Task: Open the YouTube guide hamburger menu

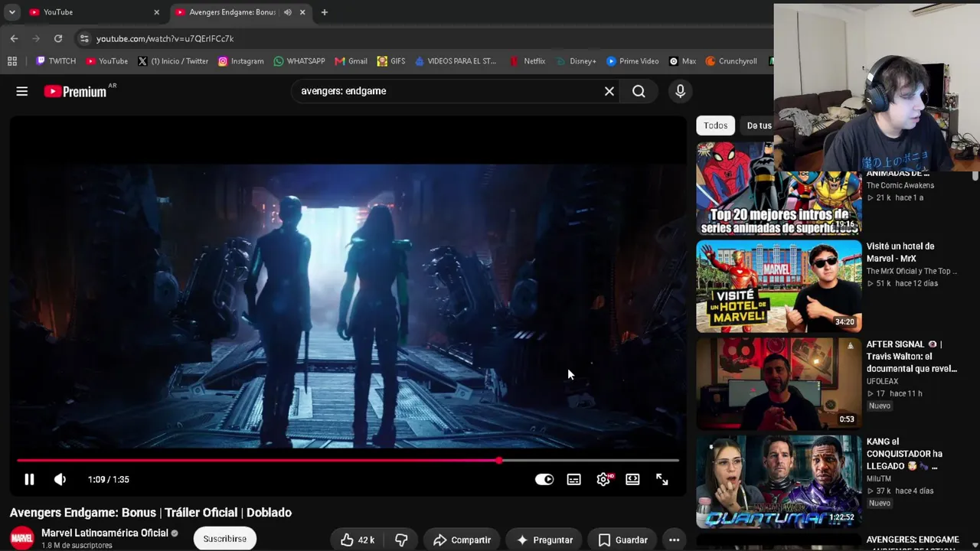Action: click(x=22, y=91)
